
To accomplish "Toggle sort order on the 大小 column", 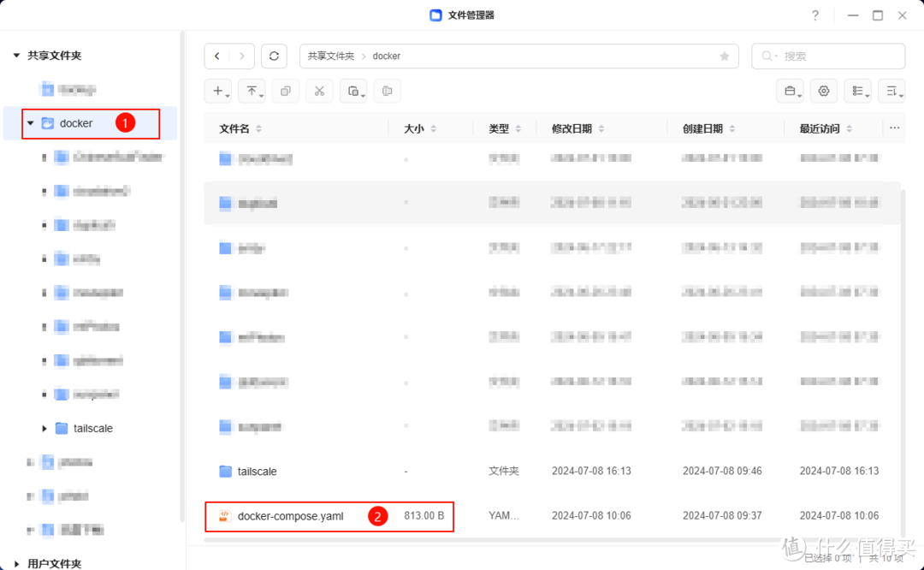I will click(435, 128).
